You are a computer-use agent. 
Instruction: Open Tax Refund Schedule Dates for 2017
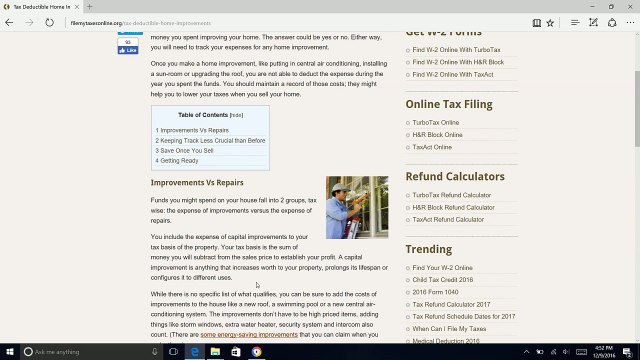click(x=464, y=317)
